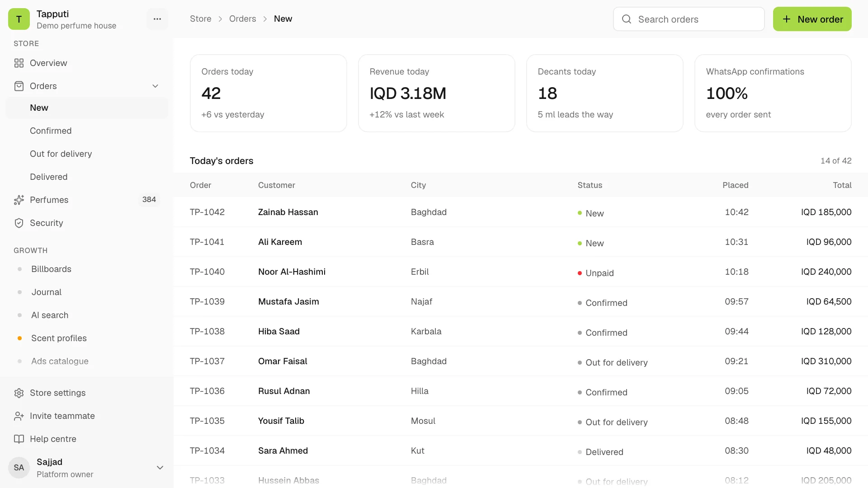Image resolution: width=868 pixels, height=488 pixels.
Task: Click the Help centre book icon
Action: coord(19,439)
